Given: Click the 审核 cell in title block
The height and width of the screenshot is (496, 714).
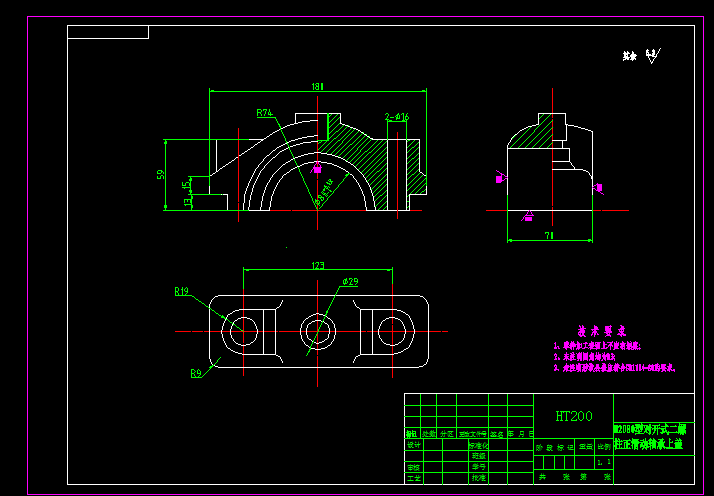Looking at the screenshot, I should click(x=414, y=467).
